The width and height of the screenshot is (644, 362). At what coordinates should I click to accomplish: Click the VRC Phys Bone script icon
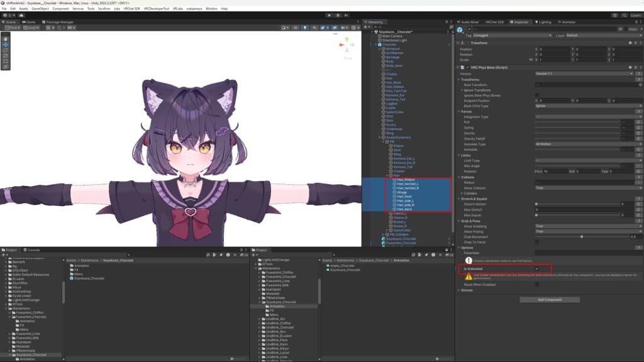click(462, 67)
